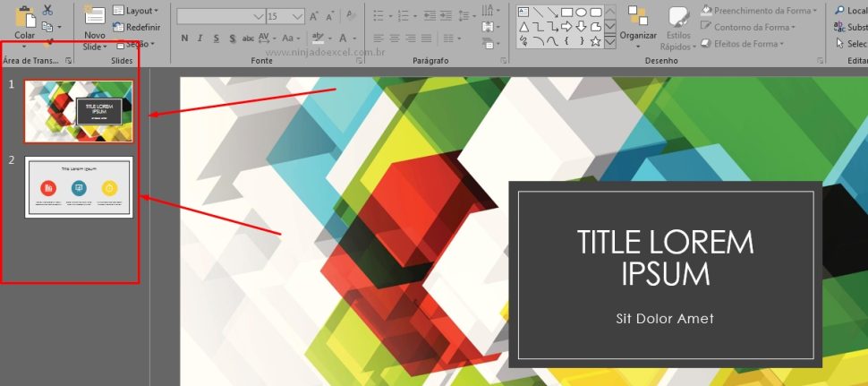Image resolution: width=868 pixels, height=386 pixels.
Task: Toggle bold (N) text formatting
Action: pyautogui.click(x=184, y=39)
